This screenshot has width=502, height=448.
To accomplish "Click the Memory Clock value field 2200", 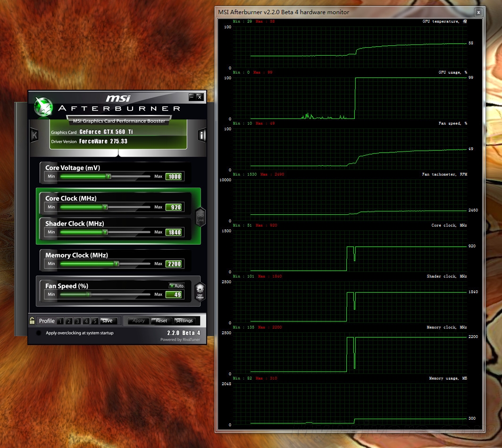I will click(174, 264).
